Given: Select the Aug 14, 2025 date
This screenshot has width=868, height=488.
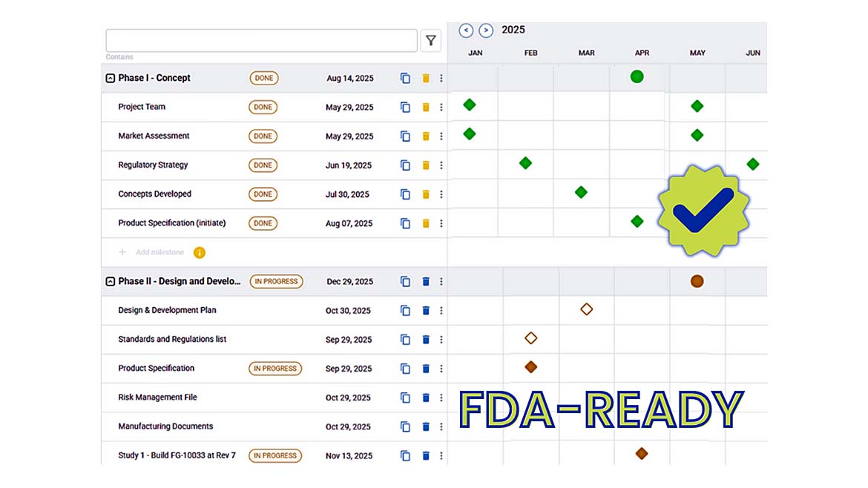Looking at the screenshot, I should pyautogui.click(x=350, y=78).
